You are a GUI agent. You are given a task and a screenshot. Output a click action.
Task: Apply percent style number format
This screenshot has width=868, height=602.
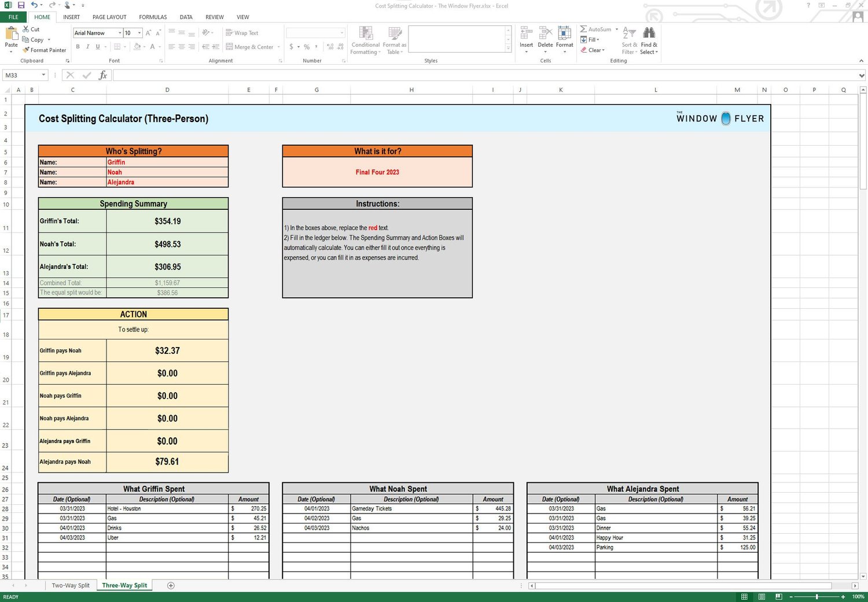tap(307, 47)
